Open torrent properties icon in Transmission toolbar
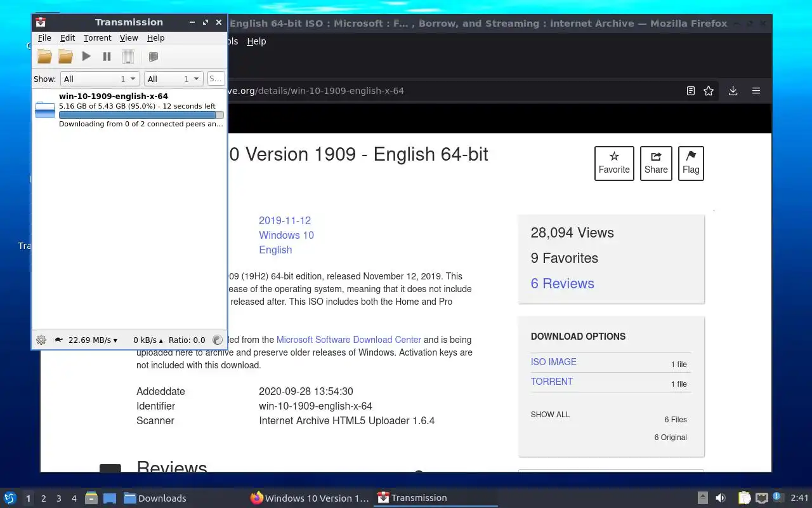The height and width of the screenshot is (508, 812). tap(153, 57)
